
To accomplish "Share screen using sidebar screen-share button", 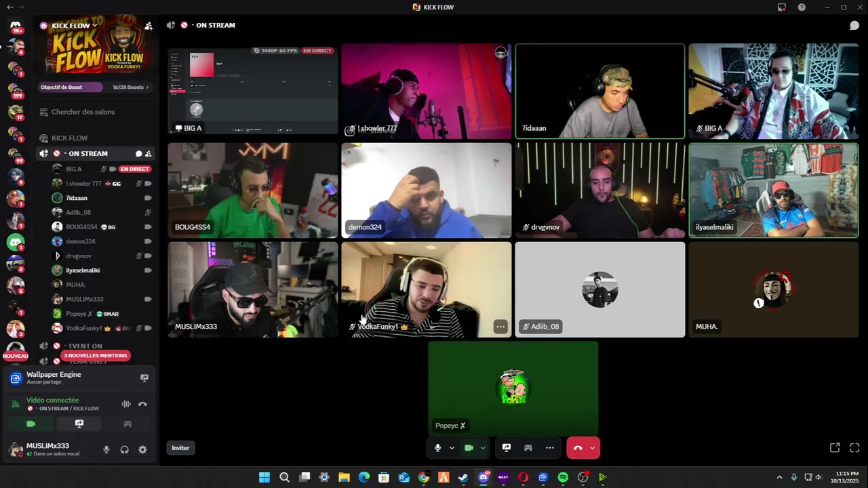I will pyautogui.click(x=79, y=424).
